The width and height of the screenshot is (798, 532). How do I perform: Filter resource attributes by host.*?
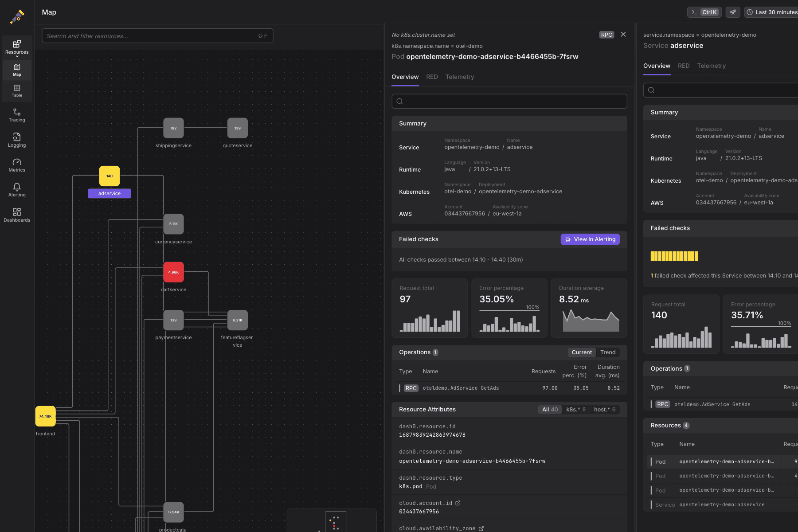604,410
